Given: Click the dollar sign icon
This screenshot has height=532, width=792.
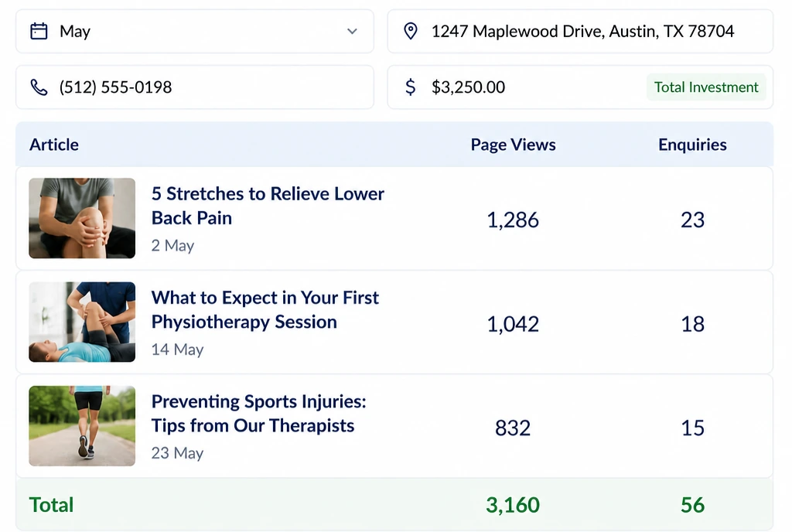Looking at the screenshot, I should pyautogui.click(x=411, y=87).
